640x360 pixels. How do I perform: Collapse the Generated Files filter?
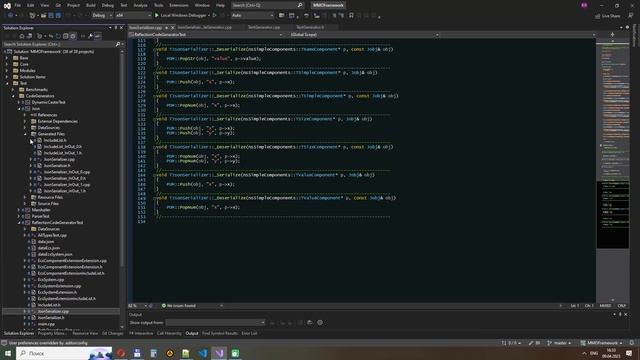click(x=25, y=134)
